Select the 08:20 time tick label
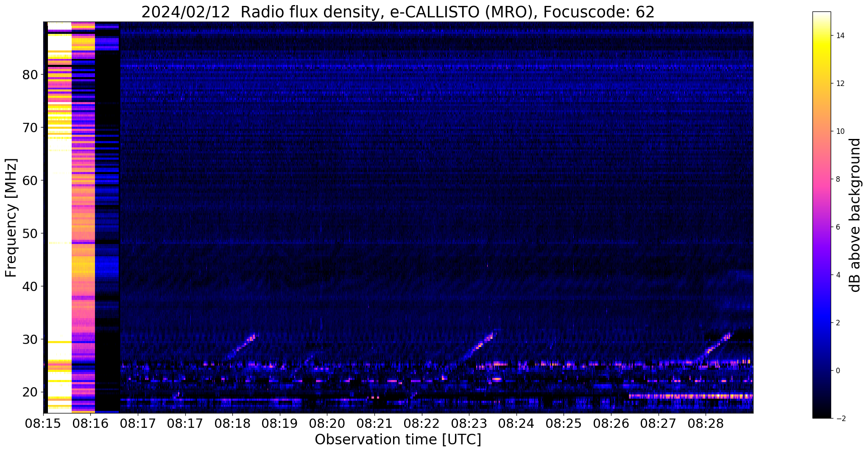 327,424
